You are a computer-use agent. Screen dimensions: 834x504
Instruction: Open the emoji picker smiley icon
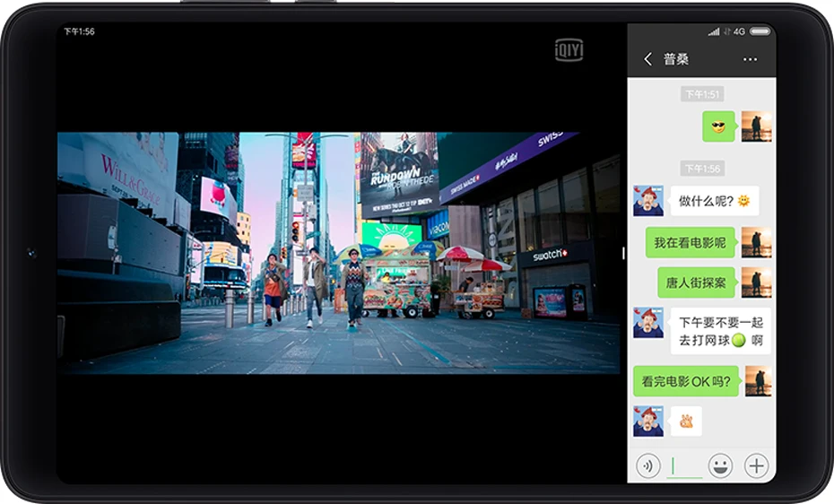(x=720, y=466)
